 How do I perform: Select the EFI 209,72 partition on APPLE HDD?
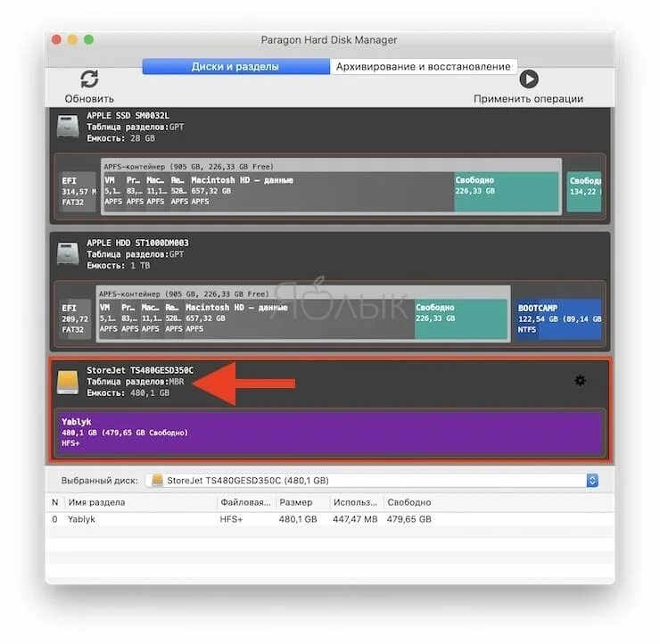click(x=75, y=319)
